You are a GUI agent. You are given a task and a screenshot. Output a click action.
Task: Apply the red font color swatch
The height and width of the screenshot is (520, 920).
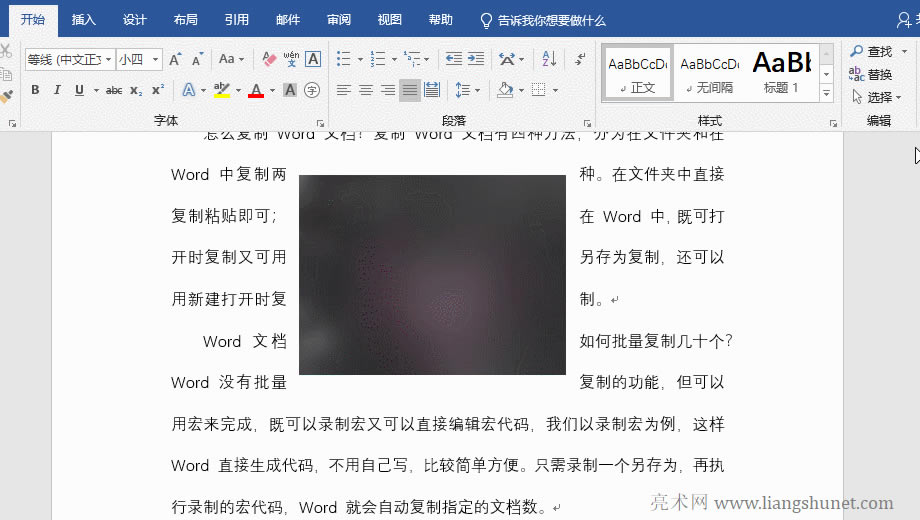(255, 91)
